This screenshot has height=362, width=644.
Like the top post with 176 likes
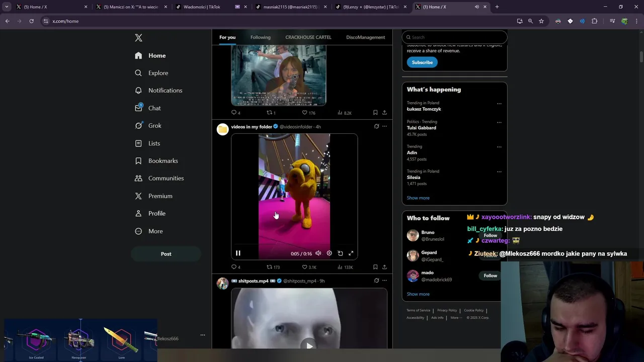point(308,113)
